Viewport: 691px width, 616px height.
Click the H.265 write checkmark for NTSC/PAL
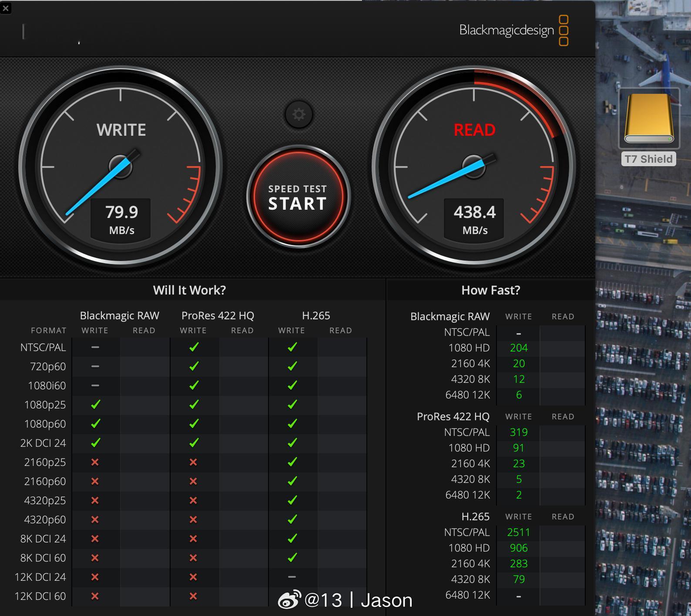point(292,347)
